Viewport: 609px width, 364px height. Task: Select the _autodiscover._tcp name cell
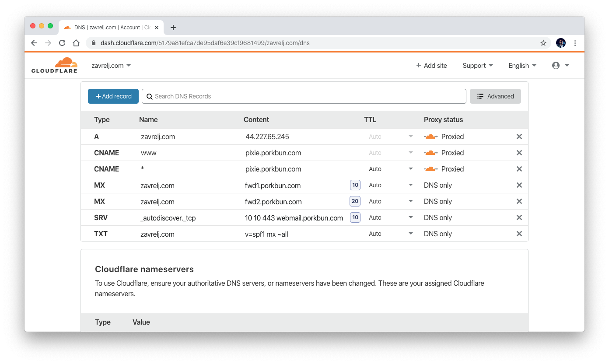tap(168, 218)
